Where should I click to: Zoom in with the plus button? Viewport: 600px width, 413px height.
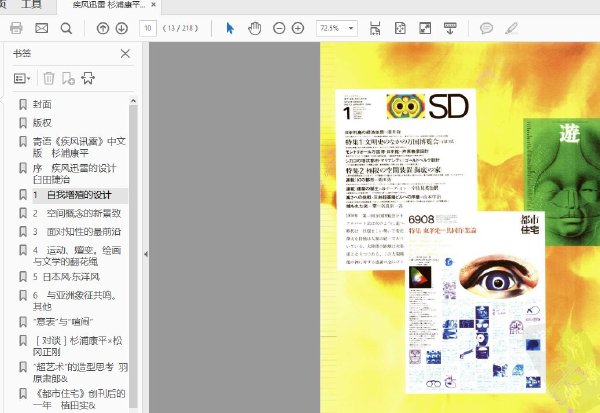[298, 28]
